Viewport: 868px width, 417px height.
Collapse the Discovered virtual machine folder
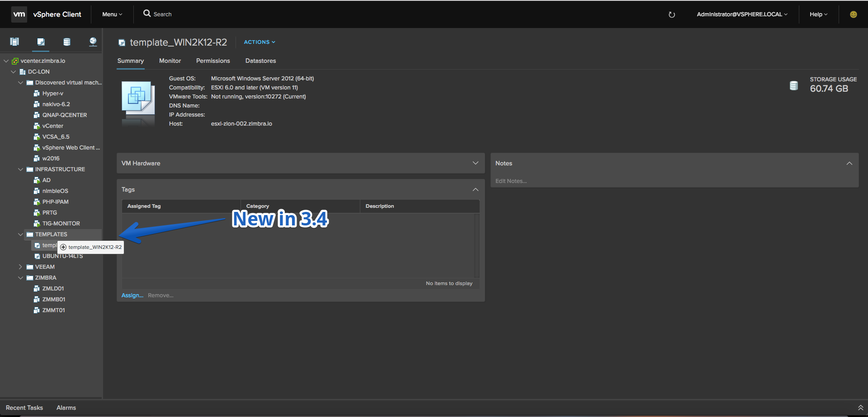tap(21, 83)
